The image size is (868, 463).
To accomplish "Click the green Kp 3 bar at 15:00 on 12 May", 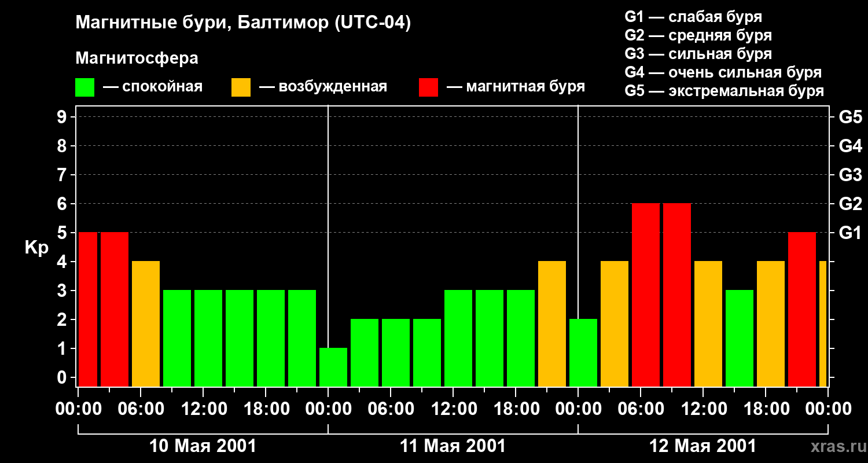I will pos(740,338).
